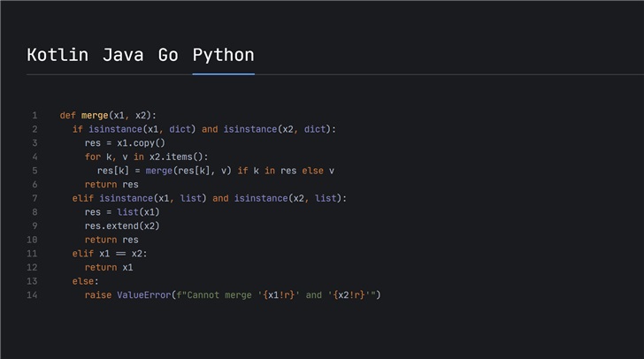Click the line 'res = list(x1)'
The height and width of the screenshot is (359, 644).
pos(122,212)
